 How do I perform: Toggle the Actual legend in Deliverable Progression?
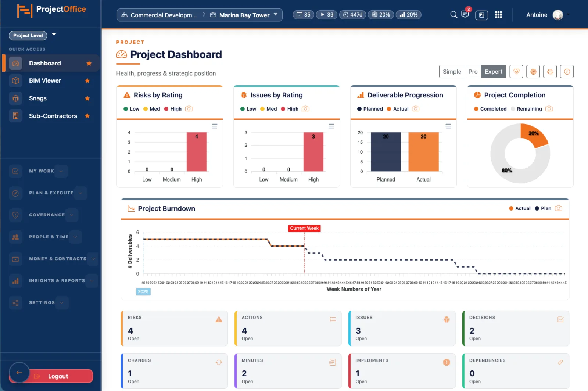coord(398,109)
